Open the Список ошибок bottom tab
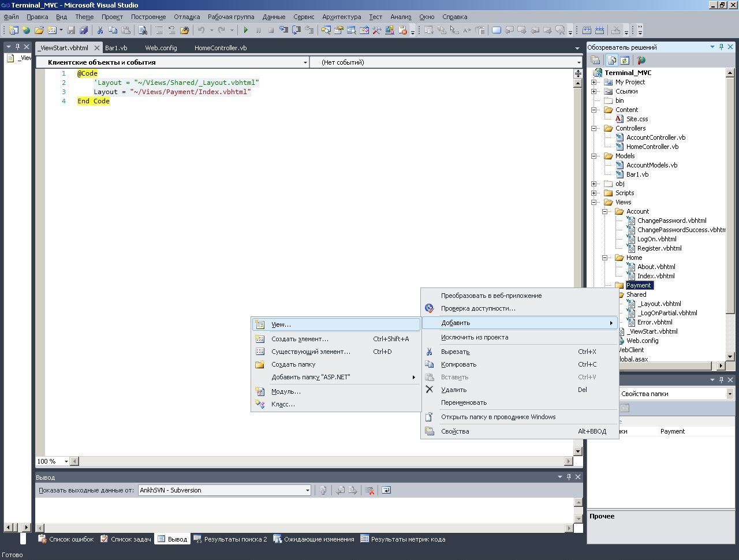 [x=66, y=539]
